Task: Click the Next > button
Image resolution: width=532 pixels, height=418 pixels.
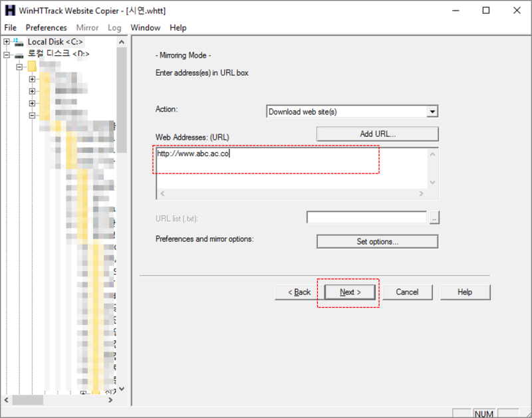Action: 350,292
